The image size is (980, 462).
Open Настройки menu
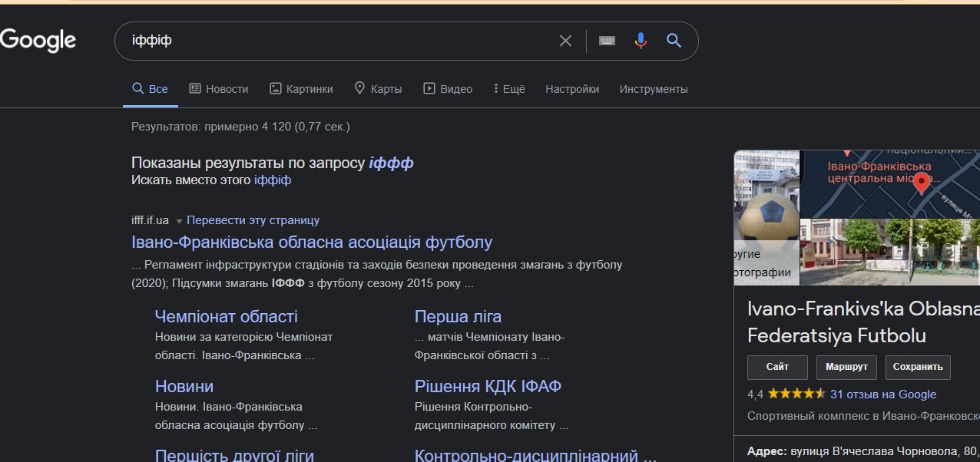click(x=572, y=89)
